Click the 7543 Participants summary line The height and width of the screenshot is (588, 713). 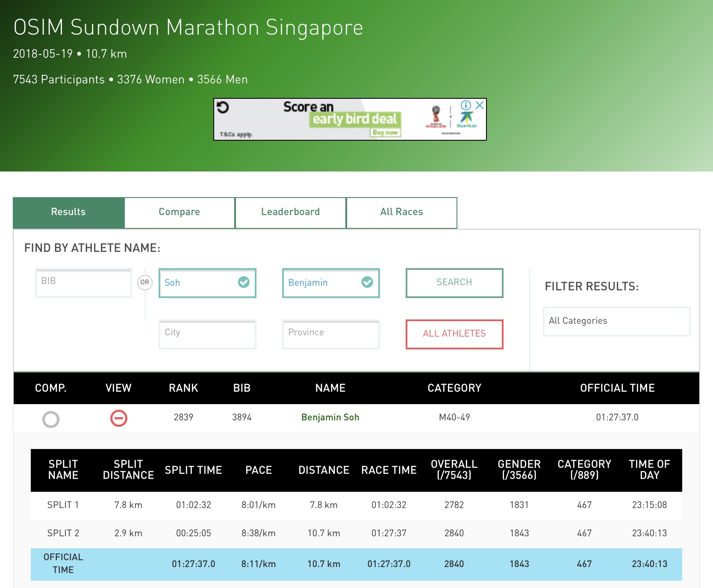click(x=130, y=80)
